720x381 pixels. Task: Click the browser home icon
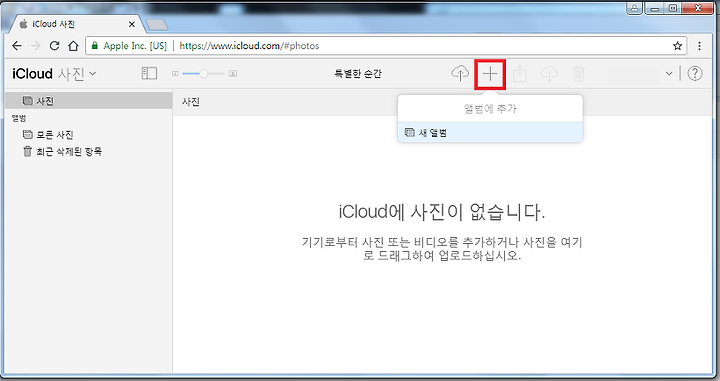point(73,45)
